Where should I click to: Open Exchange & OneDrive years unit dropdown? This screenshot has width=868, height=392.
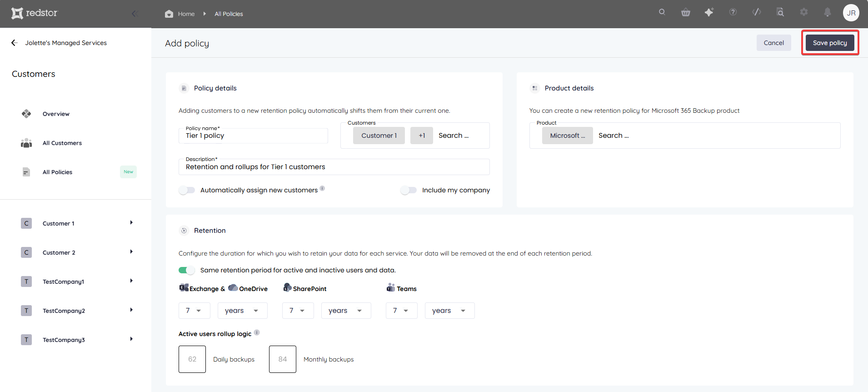tap(243, 311)
